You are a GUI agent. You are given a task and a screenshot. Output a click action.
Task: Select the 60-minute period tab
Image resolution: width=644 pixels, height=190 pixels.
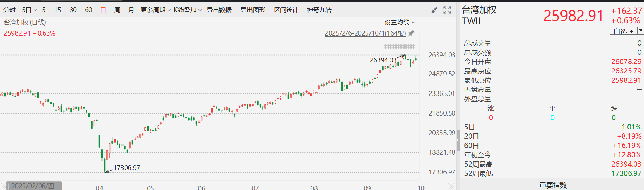pyautogui.click(x=88, y=10)
